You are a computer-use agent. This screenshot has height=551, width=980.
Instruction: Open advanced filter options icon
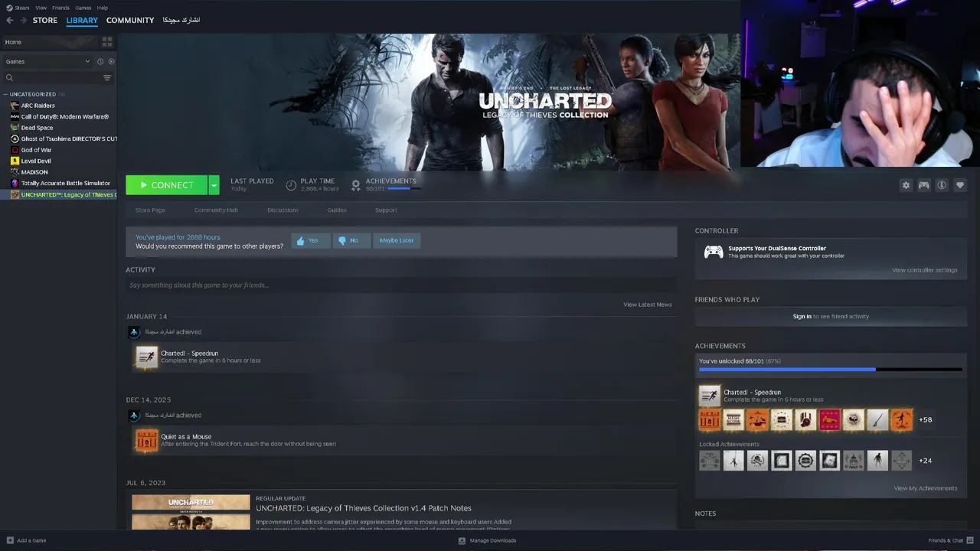[x=107, y=77]
